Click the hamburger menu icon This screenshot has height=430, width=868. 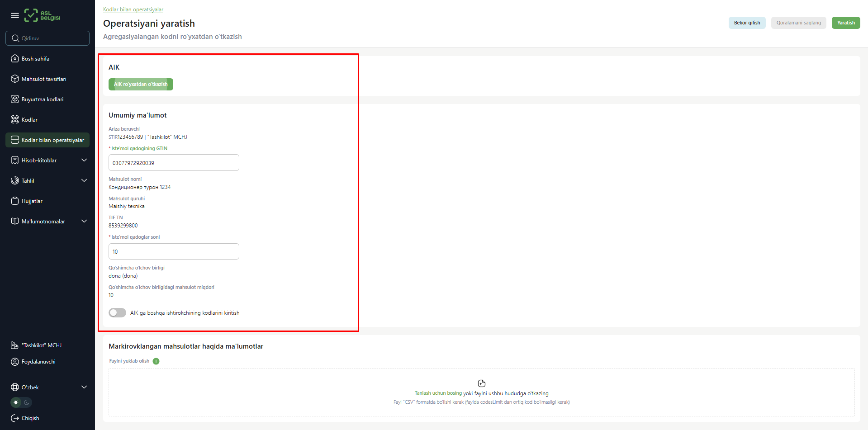(x=15, y=15)
